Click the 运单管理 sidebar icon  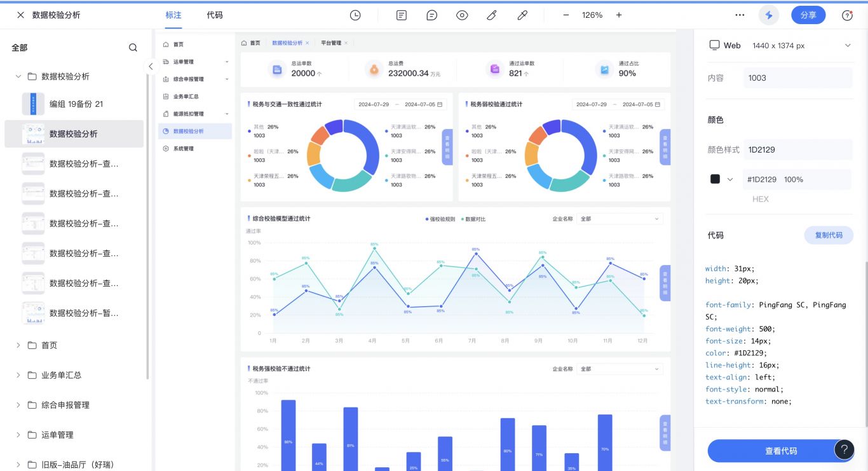click(166, 62)
